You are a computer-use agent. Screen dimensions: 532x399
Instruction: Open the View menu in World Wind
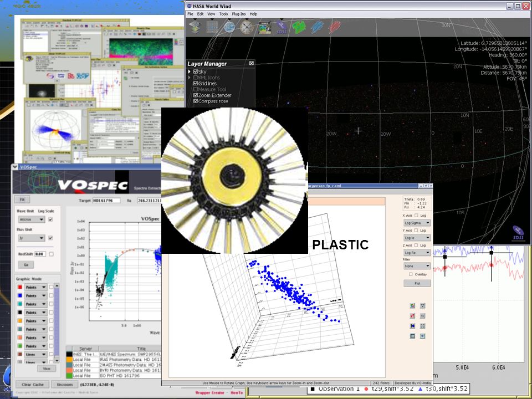point(211,14)
